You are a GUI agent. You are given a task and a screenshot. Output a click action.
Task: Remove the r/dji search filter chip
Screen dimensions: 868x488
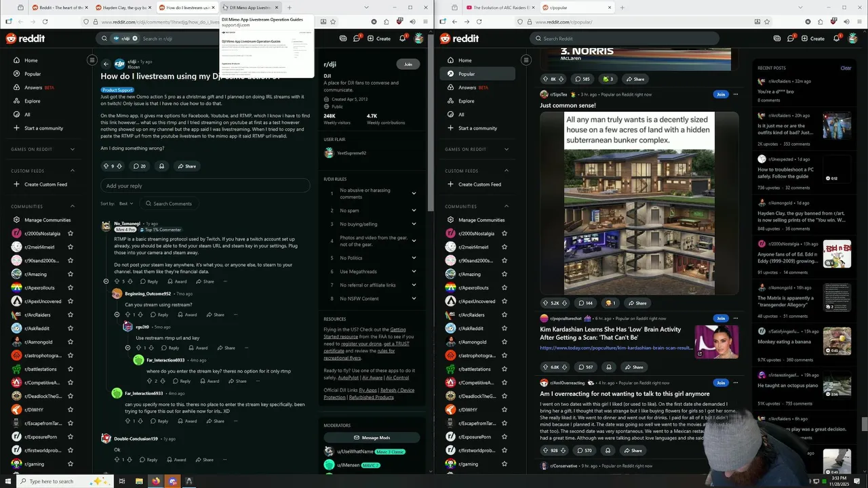(x=135, y=39)
